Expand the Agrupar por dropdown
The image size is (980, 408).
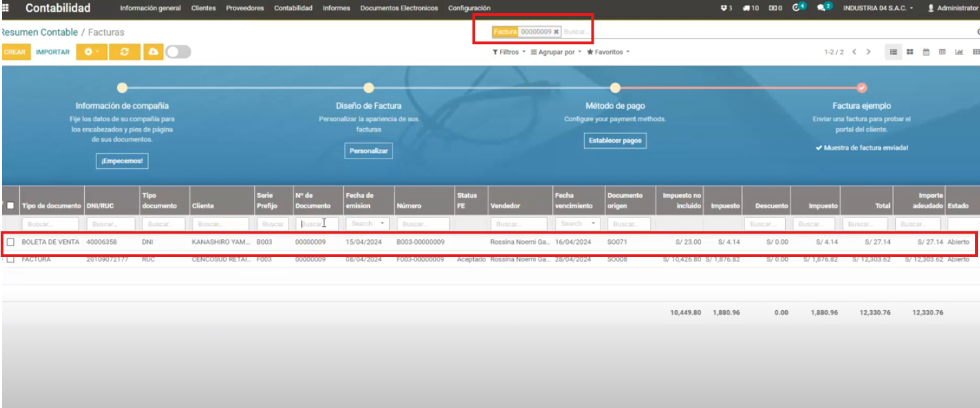click(x=556, y=52)
